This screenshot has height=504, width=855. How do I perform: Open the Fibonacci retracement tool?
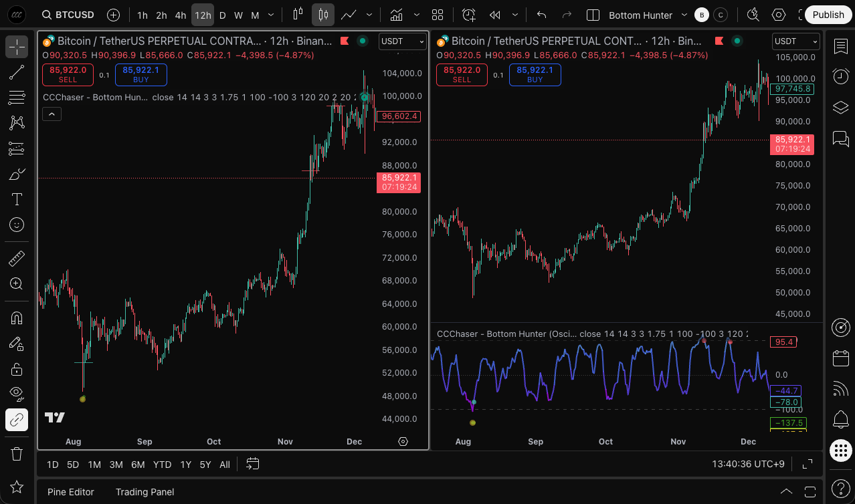(x=17, y=98)
